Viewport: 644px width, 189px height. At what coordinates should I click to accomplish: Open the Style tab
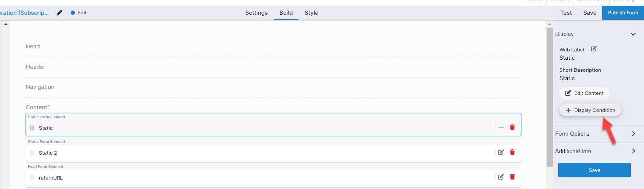311,13
